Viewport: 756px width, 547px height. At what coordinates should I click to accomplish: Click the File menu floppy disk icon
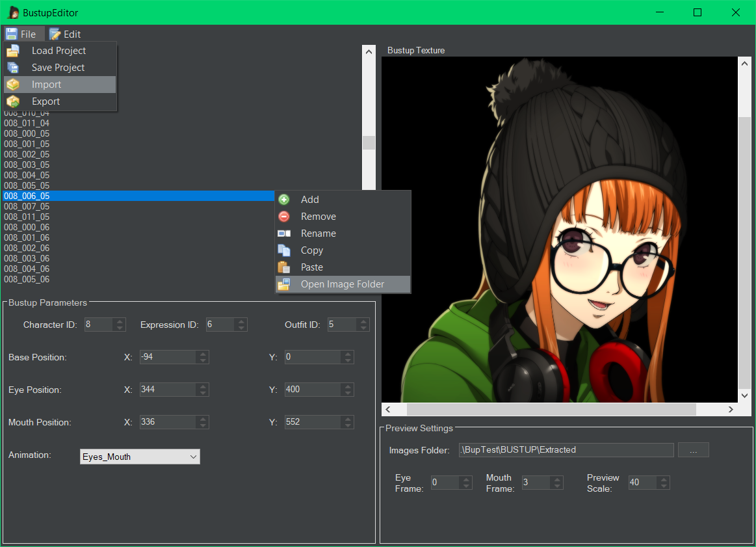click(x=12, y=34)
